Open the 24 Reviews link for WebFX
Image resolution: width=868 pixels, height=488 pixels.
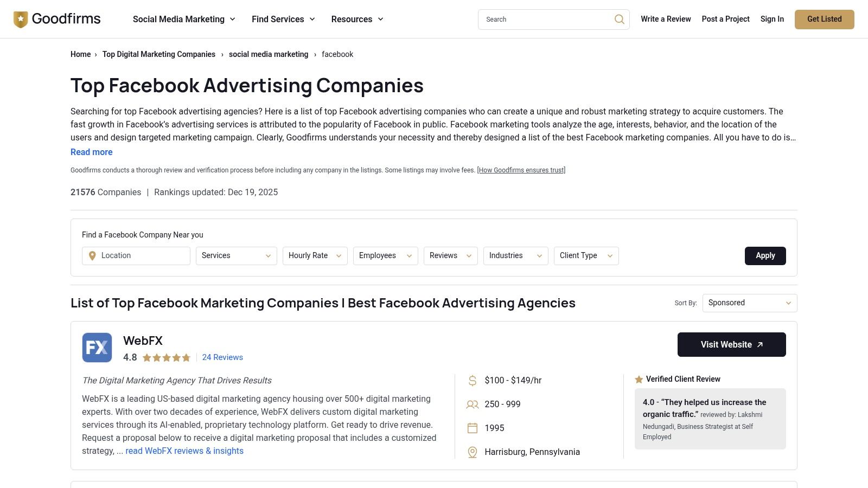[222, 357]
